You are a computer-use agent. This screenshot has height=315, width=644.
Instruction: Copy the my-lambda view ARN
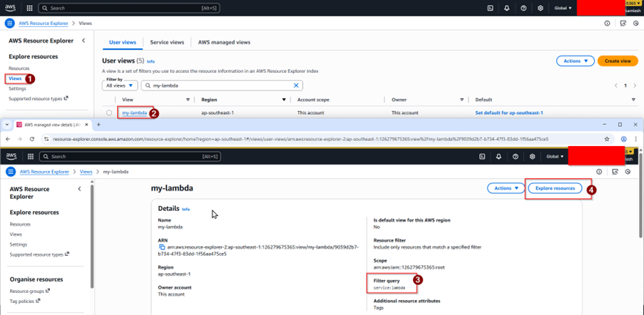pyautogui.click(x=161, y=247)
